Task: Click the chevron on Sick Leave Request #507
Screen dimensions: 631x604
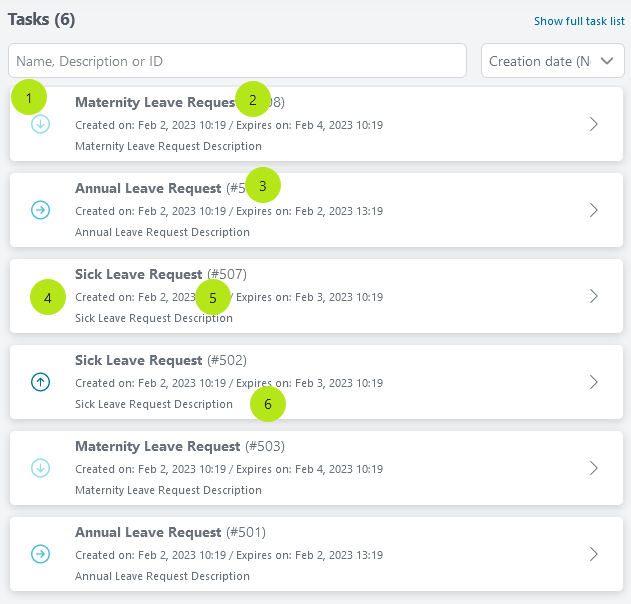Action: 593,296
